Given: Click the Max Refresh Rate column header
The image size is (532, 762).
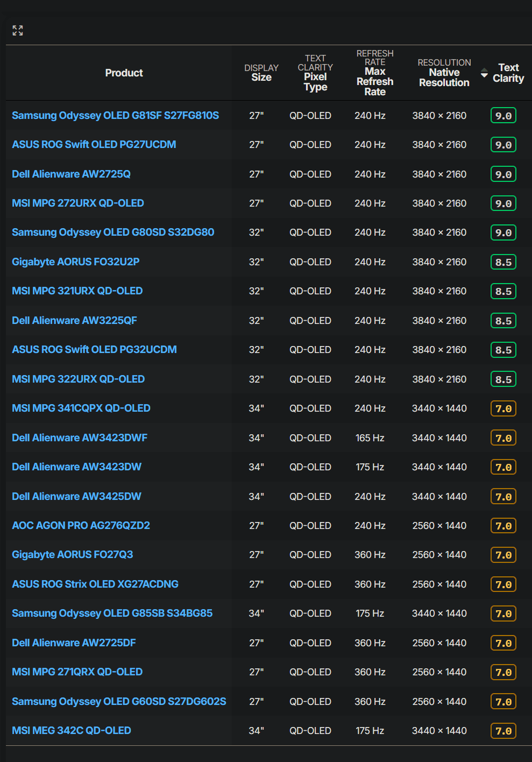Looking at the screenshot, I should click(x=374, y=73).
